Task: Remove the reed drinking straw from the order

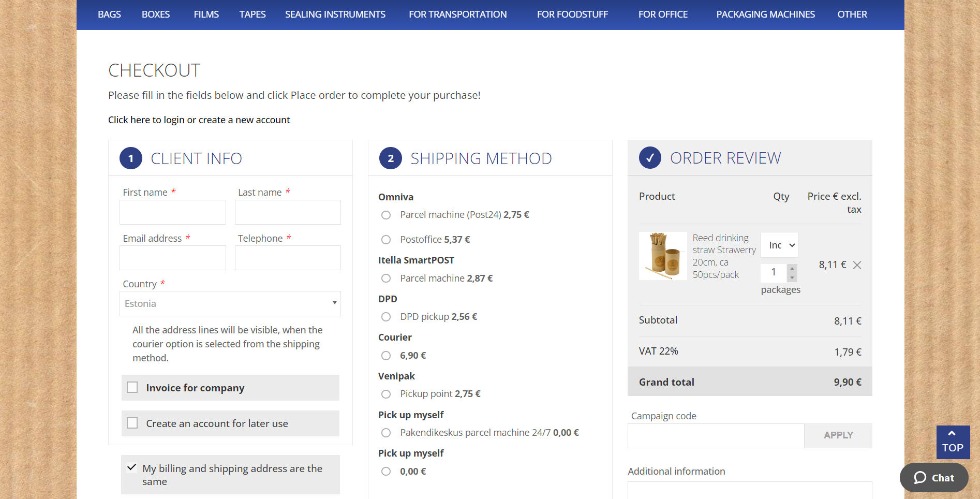Action: point(857,265)
